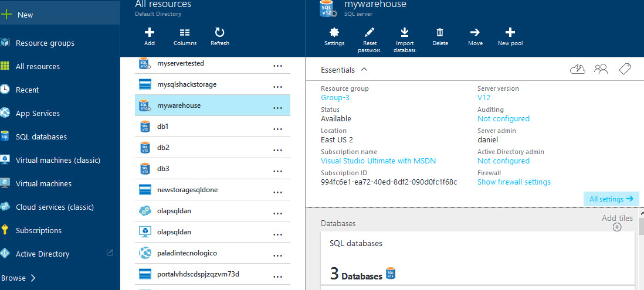Refresh the All resources list
644x290 pixels.
point(220,33)
